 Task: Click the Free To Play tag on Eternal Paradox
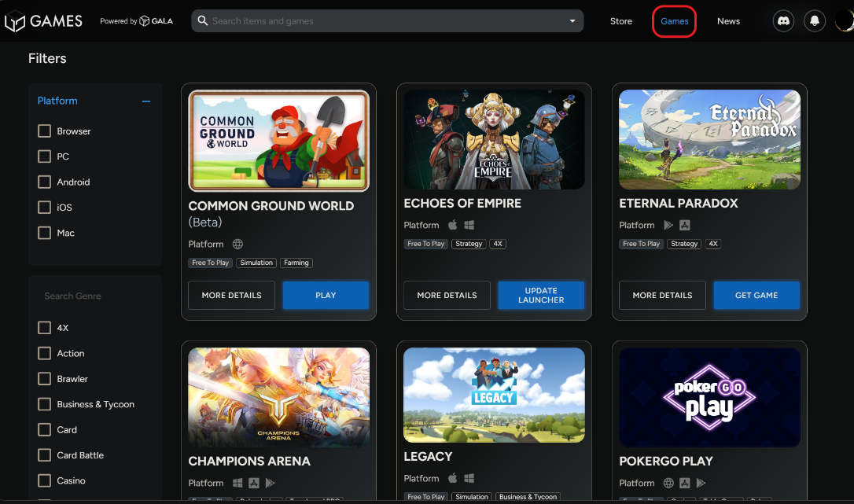641,244
